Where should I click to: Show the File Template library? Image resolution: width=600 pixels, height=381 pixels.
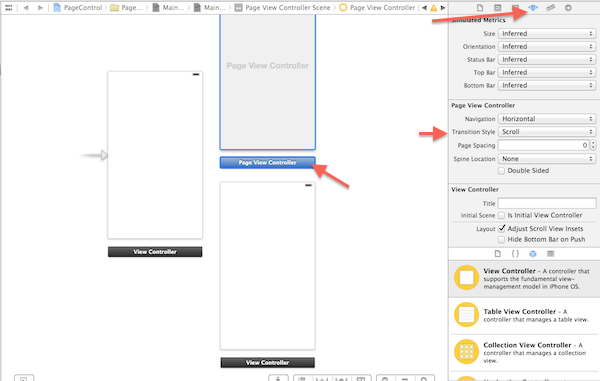497,254
